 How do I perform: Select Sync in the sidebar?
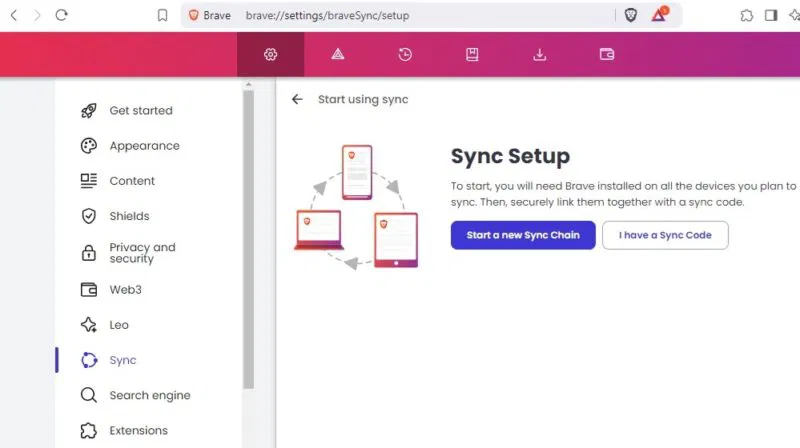[x=123, y=360]
